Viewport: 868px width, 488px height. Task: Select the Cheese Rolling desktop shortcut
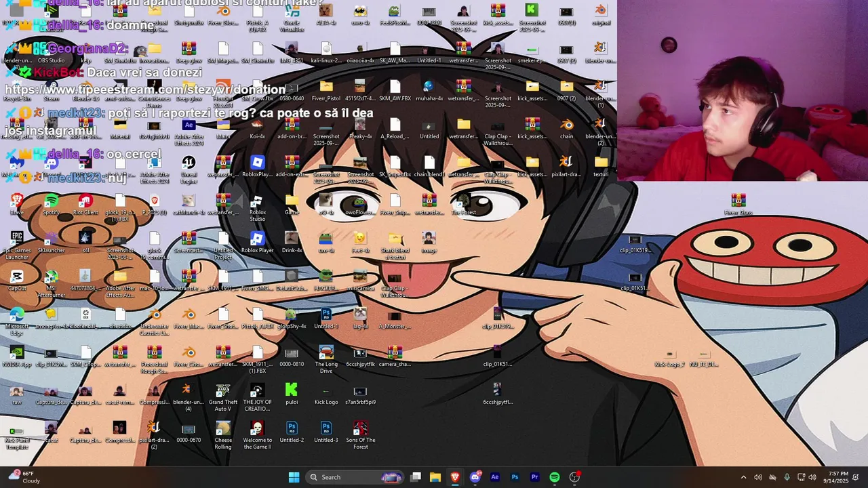(223, 435)
